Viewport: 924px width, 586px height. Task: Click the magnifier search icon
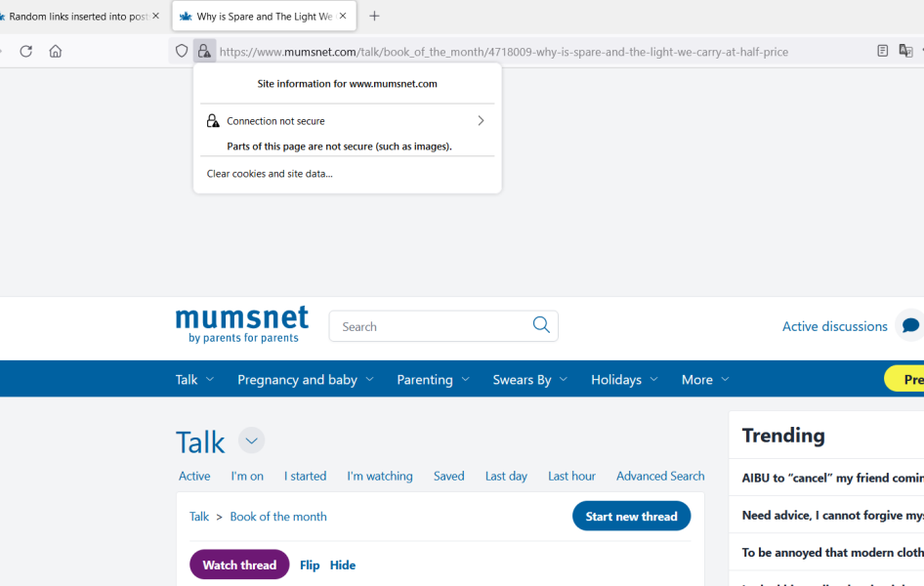pyautogui.click(x=541, y=325)
